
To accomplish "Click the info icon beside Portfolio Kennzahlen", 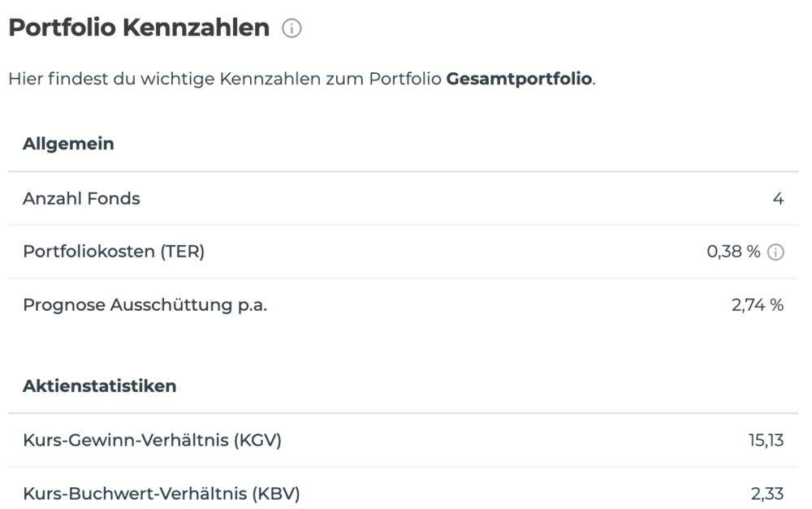I will pyautogui.click(x=292, y=28).
